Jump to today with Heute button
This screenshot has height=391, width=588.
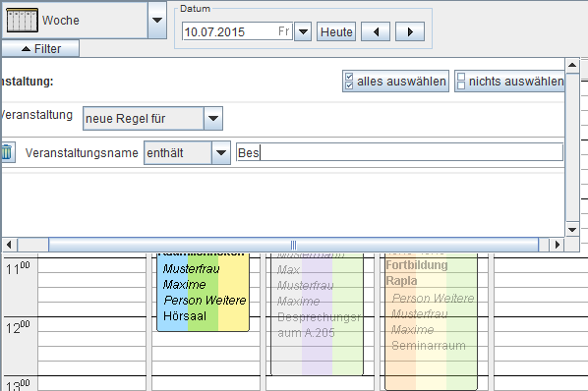coord(336,31)
